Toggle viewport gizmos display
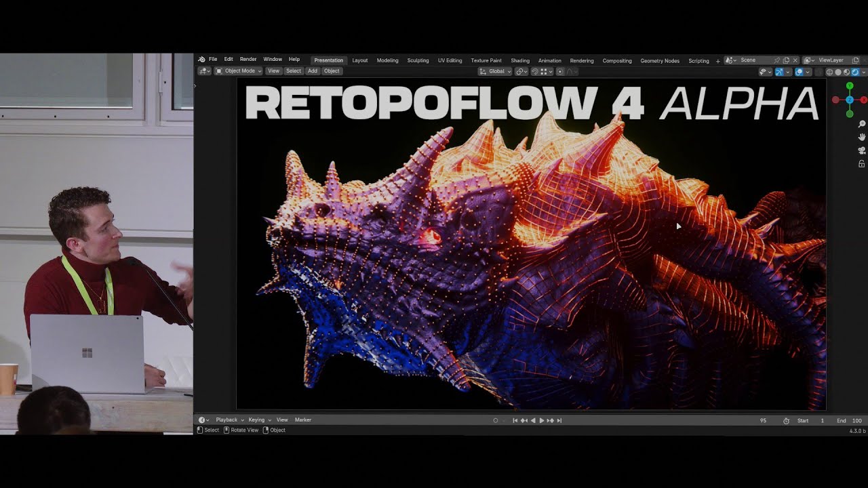868x488 pixels. pos(779,72)
